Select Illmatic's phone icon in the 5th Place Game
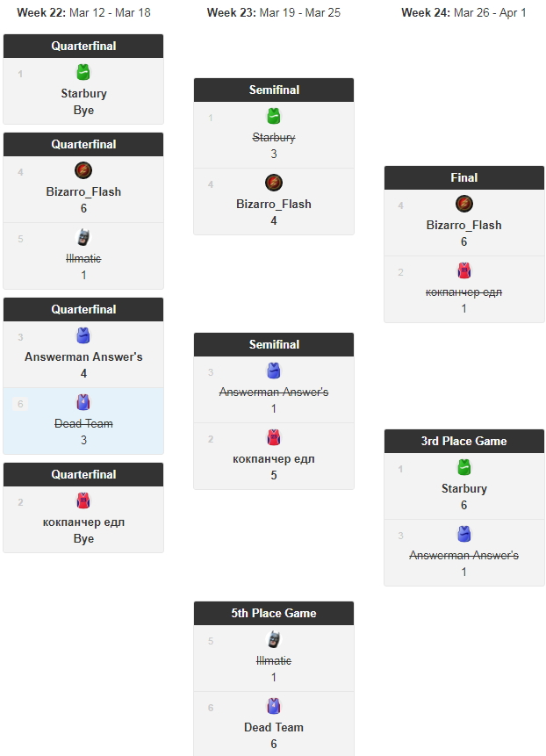This screenshot has height=756, width=546. [274, 640]
